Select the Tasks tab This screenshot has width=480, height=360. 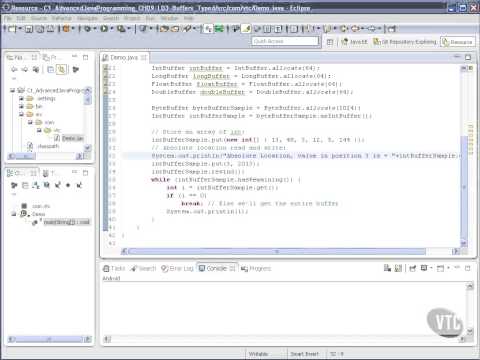[114, 268]
